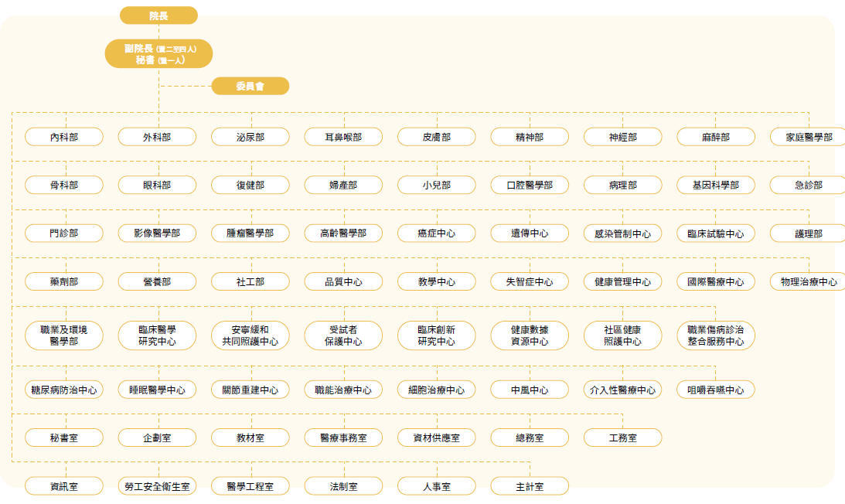Image resolution: width=845 pixels, height=504 pixels.
Task: Open the 感染管制中心 box
Action: (x=623, y=233)
